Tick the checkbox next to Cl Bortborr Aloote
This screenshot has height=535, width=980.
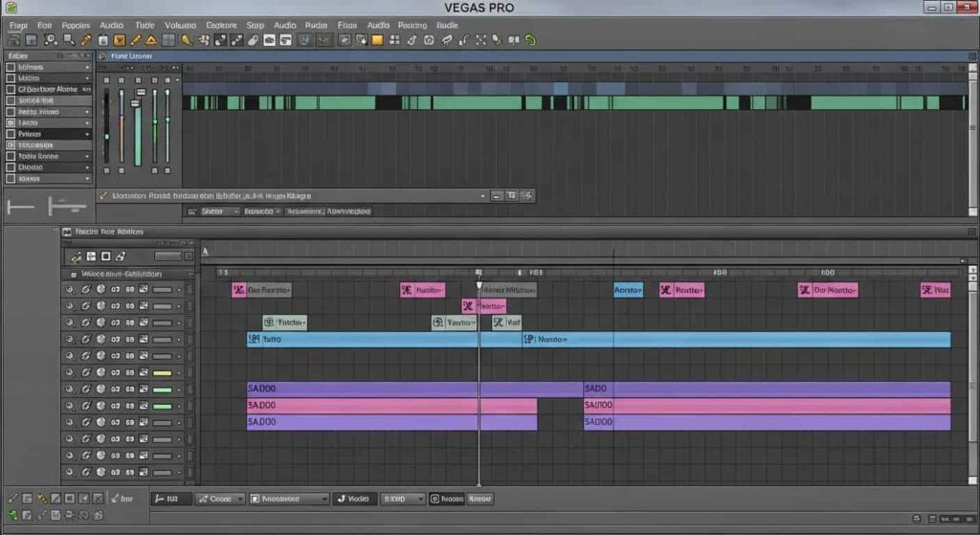(11, 89)
